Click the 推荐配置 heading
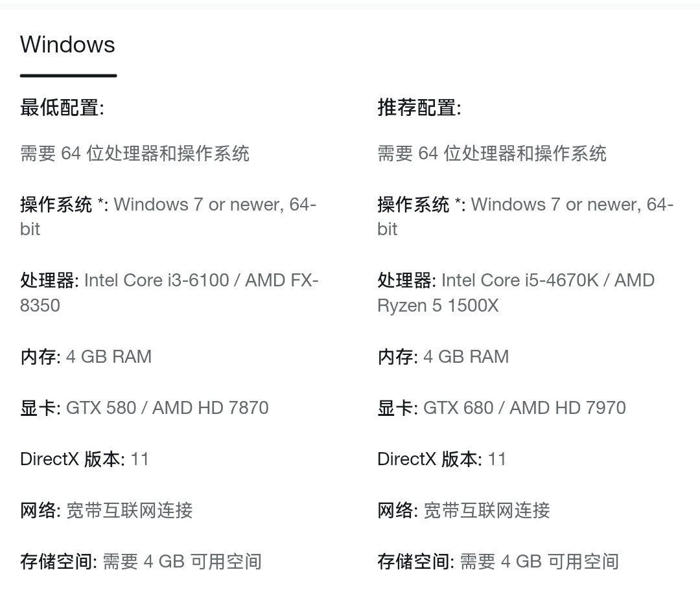The height and width of the screenshot is (596, 700). (419, 108)
